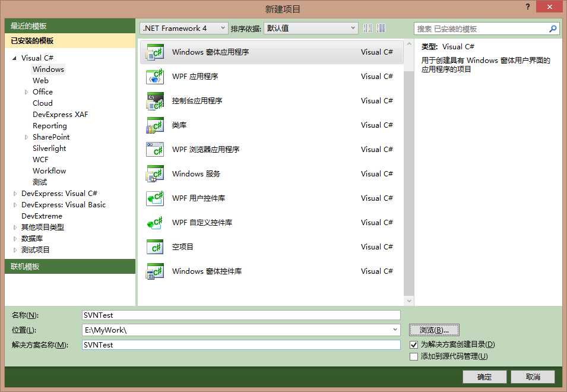Image resolution: width=567 pixels, height=392 pixels.
Task: Open the 排序依据 默认值 dropdown
Action: pos(354,28)
